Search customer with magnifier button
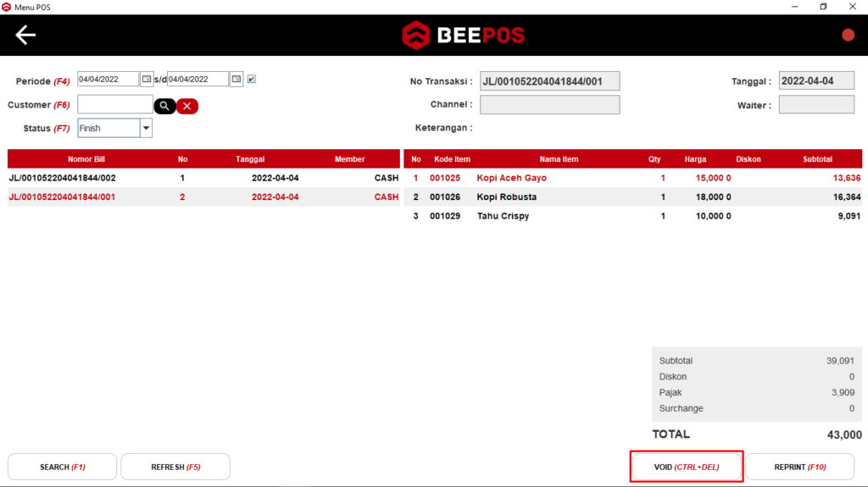This screenshot has height=487, width=868. 164,106
